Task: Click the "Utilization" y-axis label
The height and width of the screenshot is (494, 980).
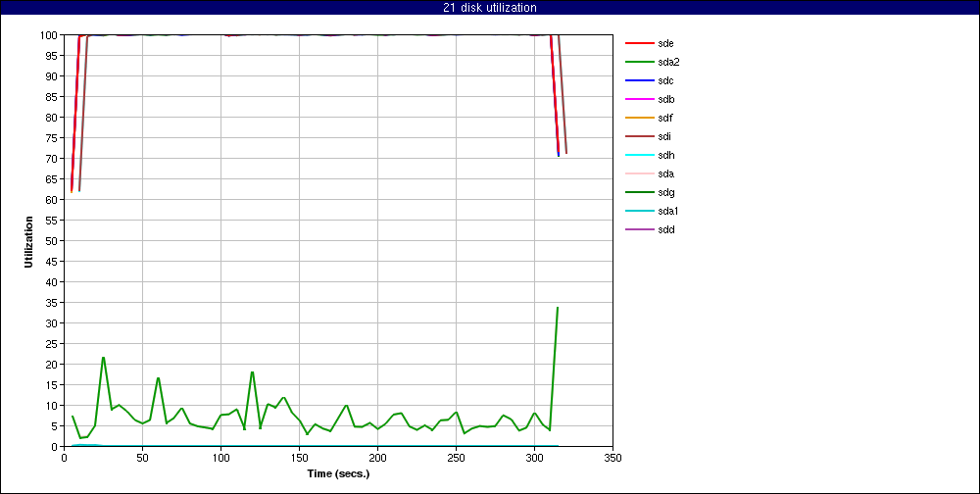Action: [x=28, y=241]
